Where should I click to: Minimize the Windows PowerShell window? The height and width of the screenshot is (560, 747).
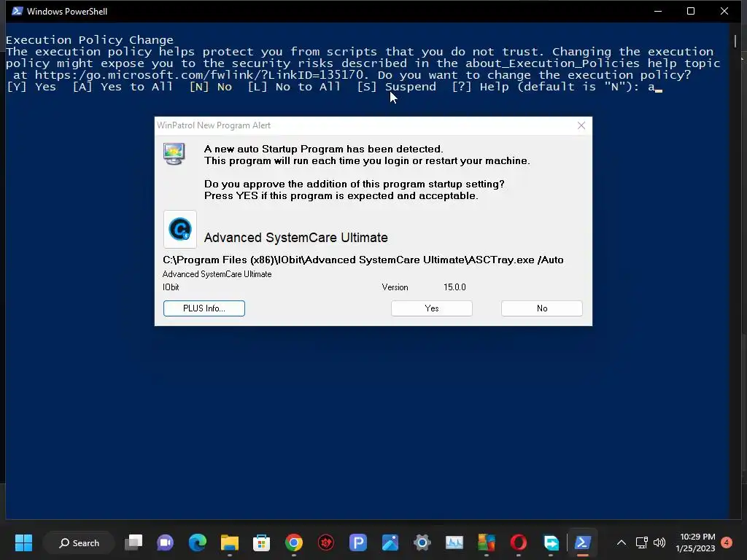click(658, 11)
